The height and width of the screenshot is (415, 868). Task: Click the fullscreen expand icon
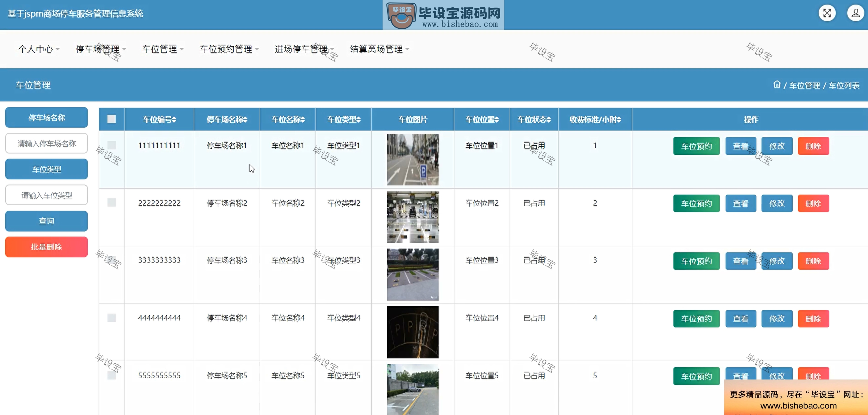827,13
